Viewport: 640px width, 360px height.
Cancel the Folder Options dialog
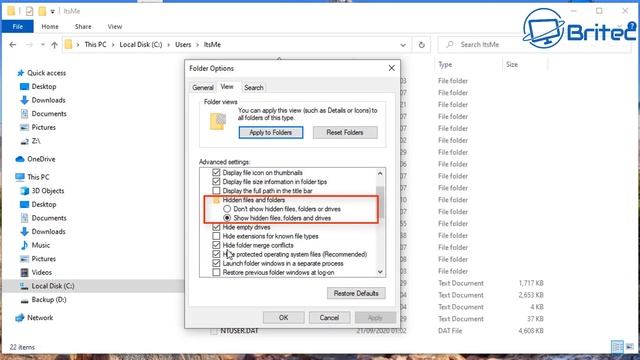pos(329,318)
